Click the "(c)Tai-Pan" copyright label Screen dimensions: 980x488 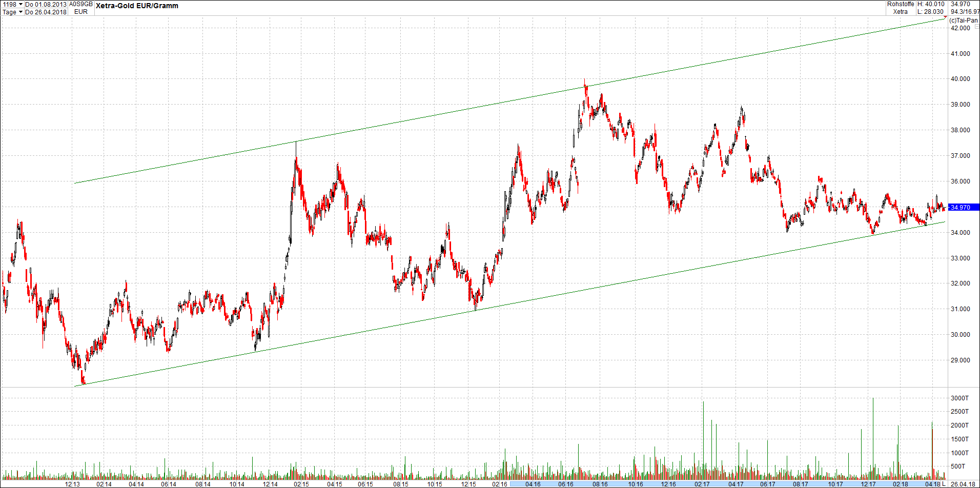(964, 21)
